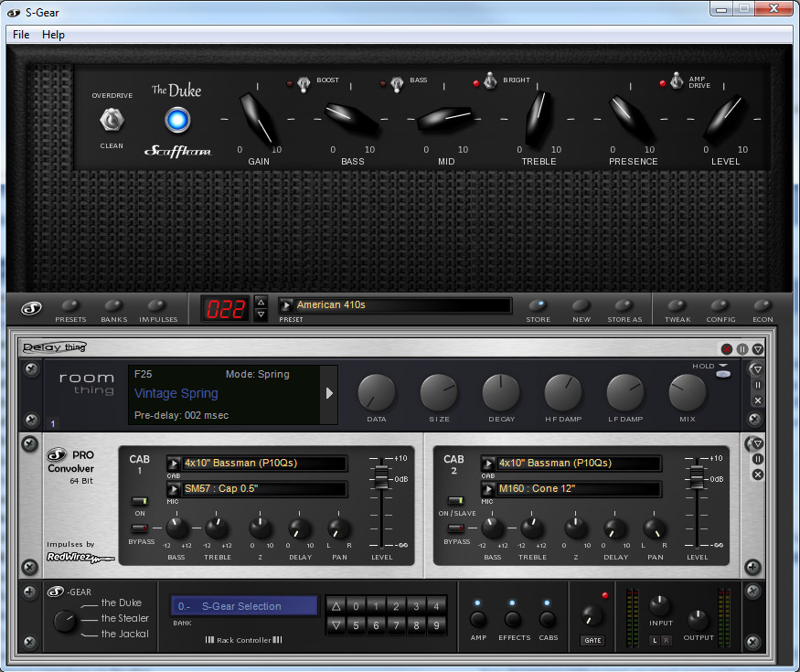The width and height of the screenshot is (800, 672).
Task: Click the Room Thing Decay knob
Action: point(501,392)
